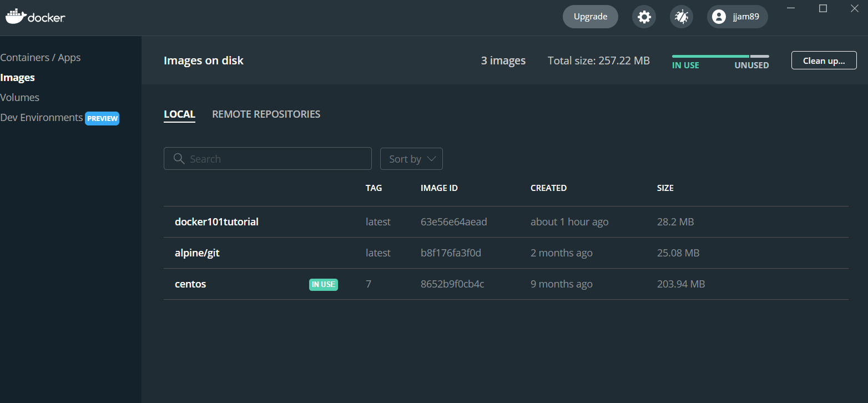Click the in use/unused disk usage bar
This screenshot has width=868, height=403.
click(x=720, y=56)
